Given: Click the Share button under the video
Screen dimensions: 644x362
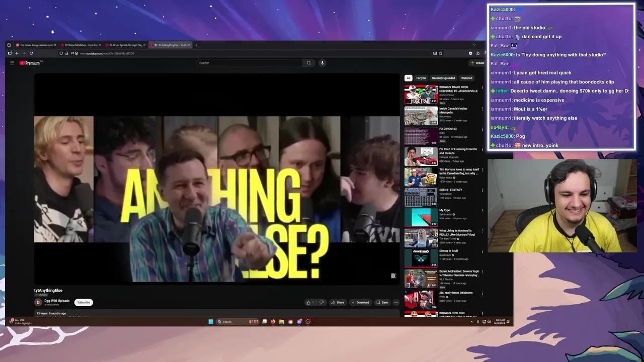Looking at the screenshot, I should coord(338,302).
